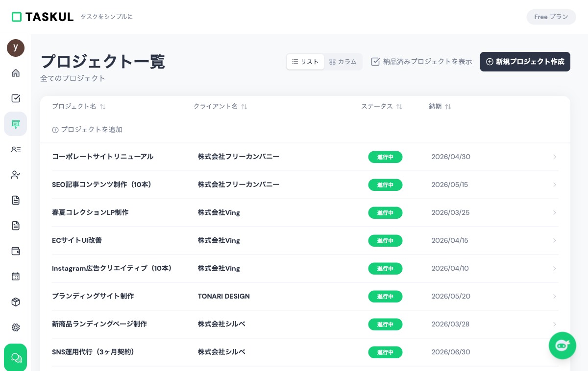The width and height of the screenshot is (588, 371).
Task: Click the package box icon in sidebar
Action: point(16,302)
